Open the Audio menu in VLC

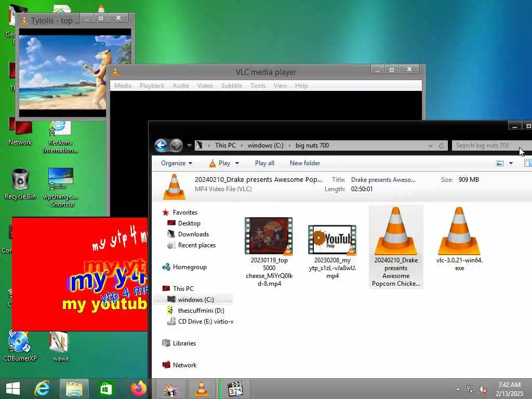(x=180, y=86)
